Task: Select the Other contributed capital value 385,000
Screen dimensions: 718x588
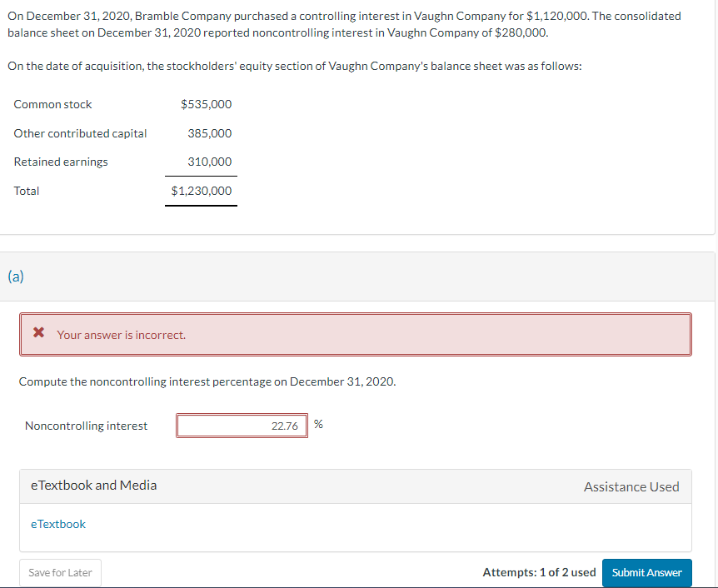Action: click(x=210, y=133)
